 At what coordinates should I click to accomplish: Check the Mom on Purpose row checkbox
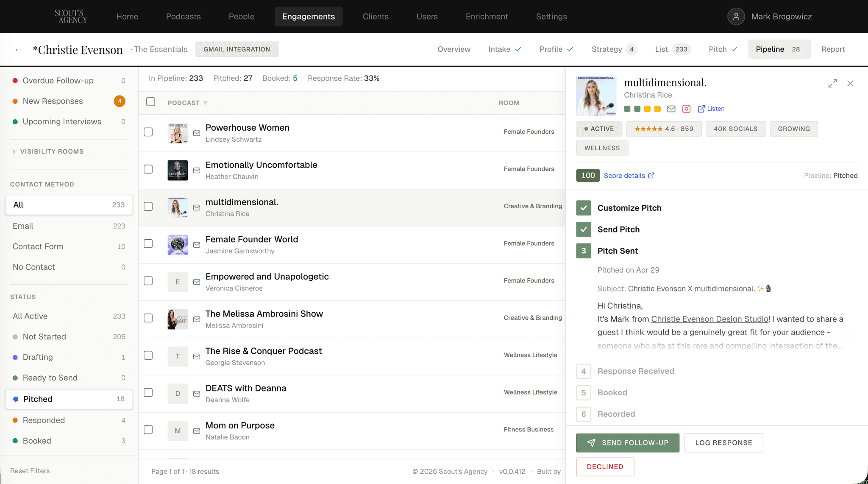148,430
